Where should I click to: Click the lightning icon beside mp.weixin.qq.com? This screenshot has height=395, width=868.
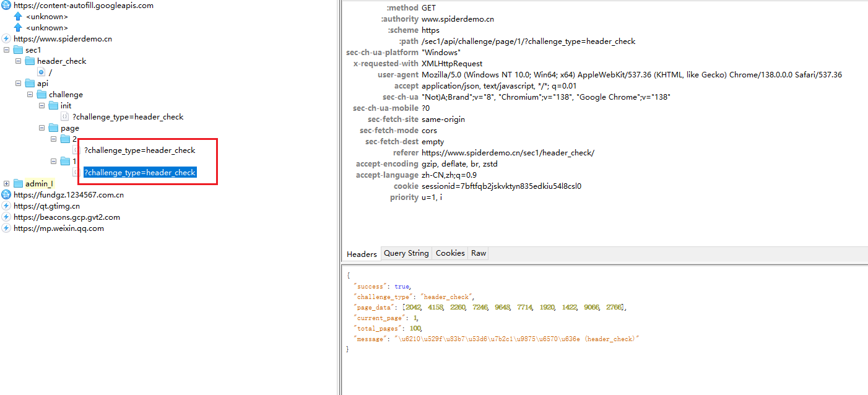[6, 228]
